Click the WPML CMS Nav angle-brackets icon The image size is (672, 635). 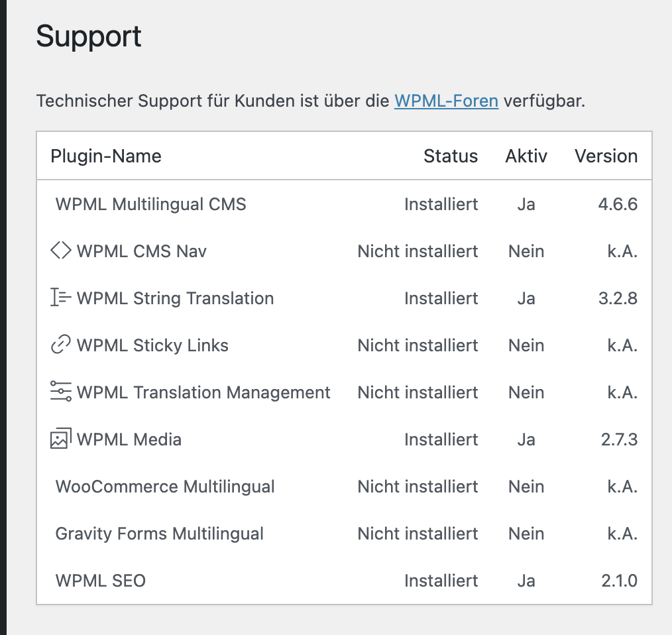coord(61,251)
